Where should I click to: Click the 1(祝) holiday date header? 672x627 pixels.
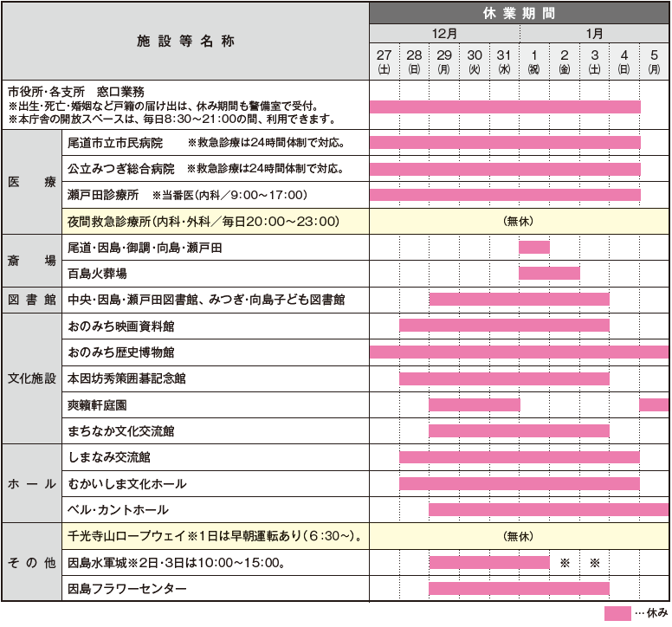coord(534,61)
